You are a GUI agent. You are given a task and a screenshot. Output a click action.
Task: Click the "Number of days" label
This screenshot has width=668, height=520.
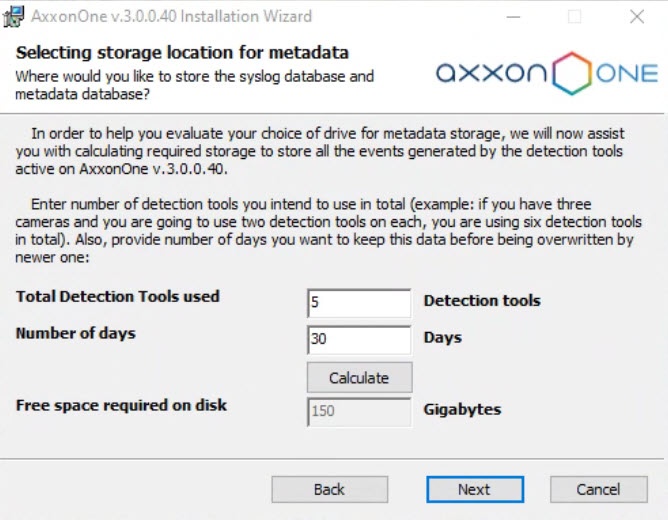point(75,333)
